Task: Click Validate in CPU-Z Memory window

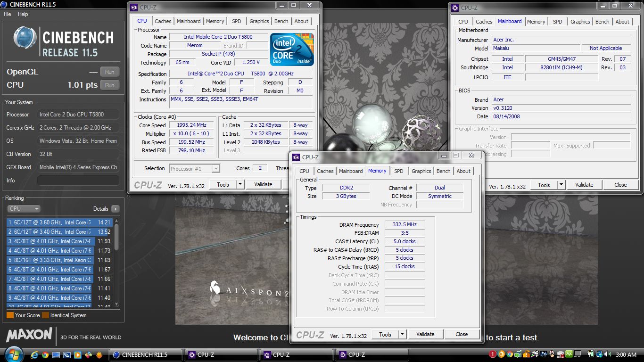Action: click(425, 335)
